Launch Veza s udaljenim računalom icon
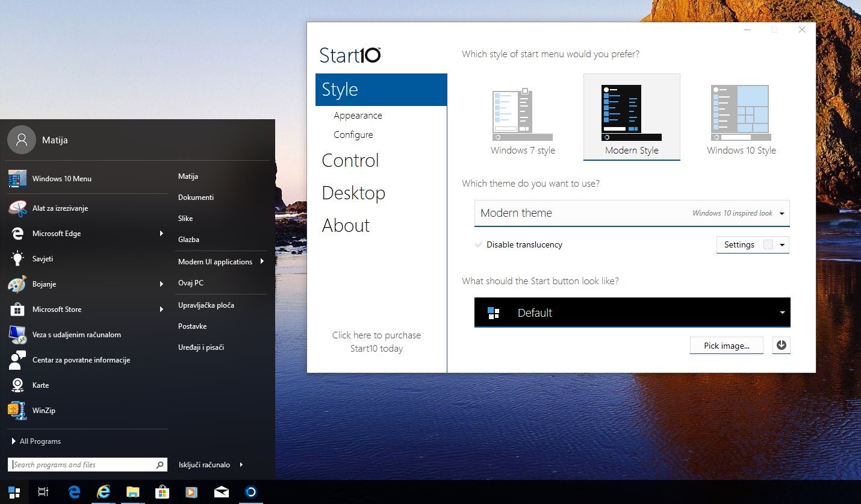The image size is (861, 504). (17, 335)
